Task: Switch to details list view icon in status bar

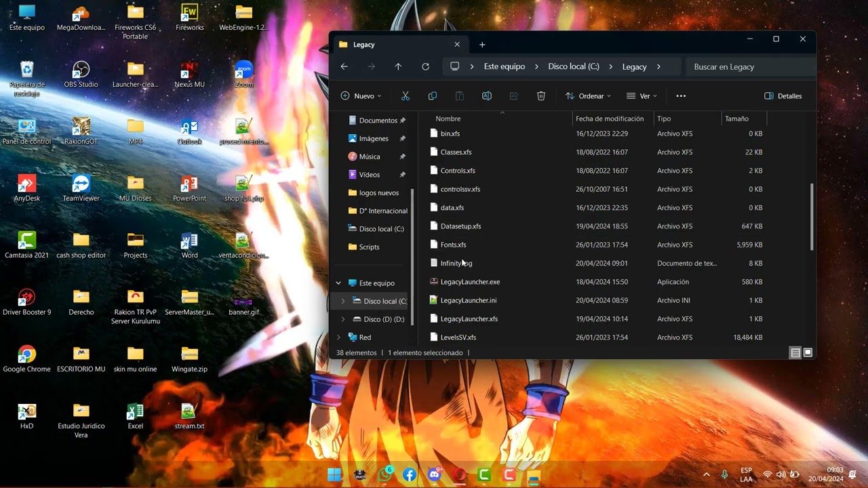Action: [x=795, y=352]
